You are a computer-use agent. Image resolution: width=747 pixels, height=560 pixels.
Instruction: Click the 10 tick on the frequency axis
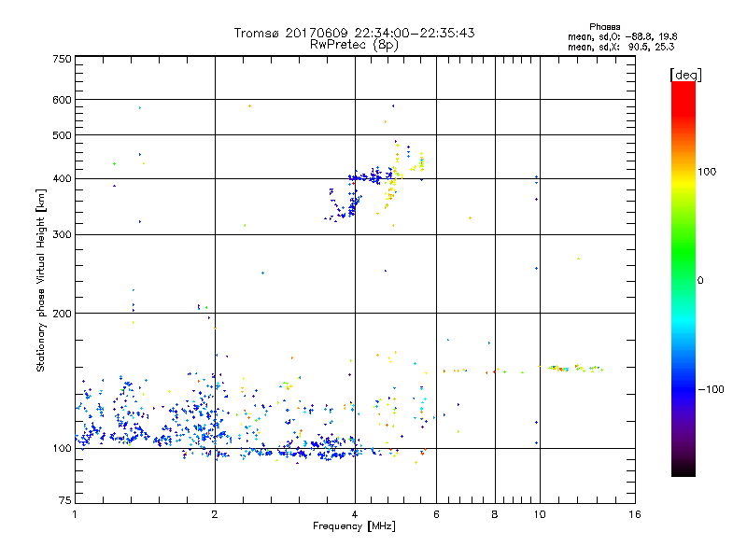538,514
